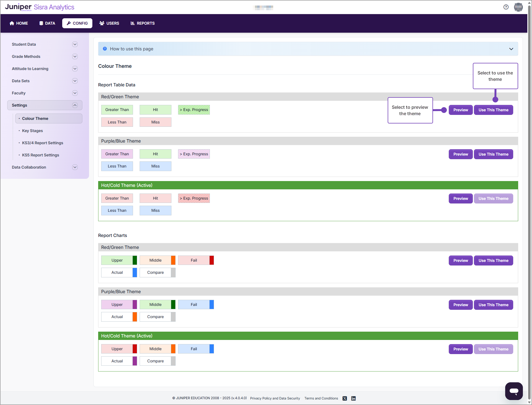Click the profile avatar top right
The image size is (532, 405).
click(x=518, y=7)
